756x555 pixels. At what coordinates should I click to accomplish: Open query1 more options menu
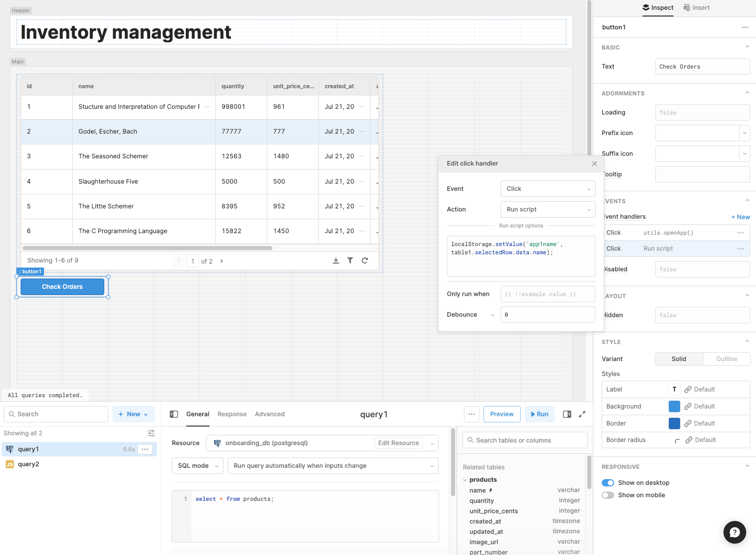[472, 414]
